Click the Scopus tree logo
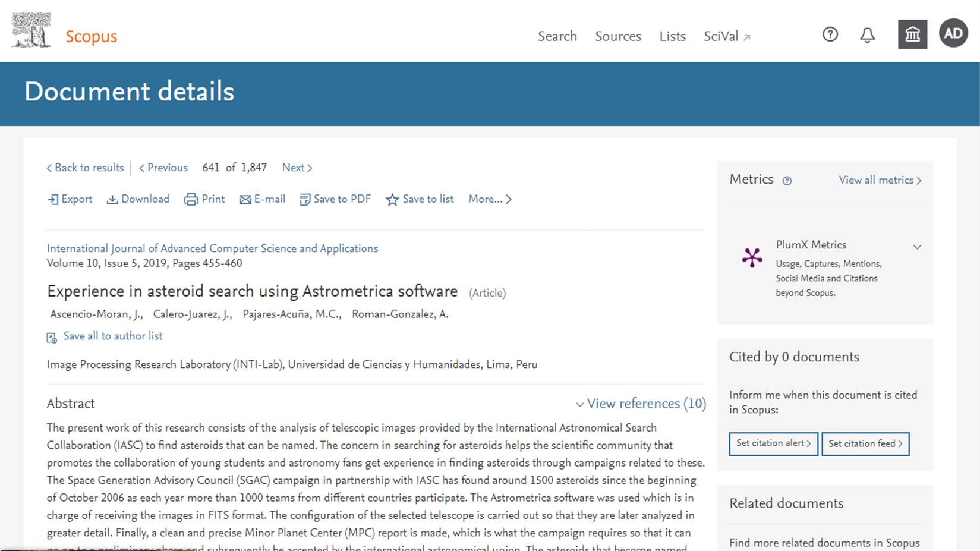The image size is (980, 551). click(31, 30)
